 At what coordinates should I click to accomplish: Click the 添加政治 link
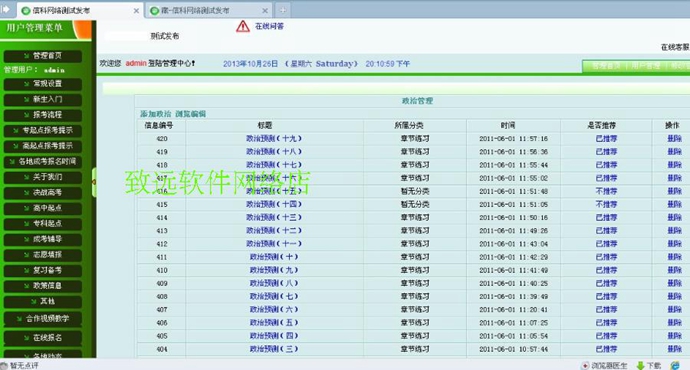(x=156, y=114)
